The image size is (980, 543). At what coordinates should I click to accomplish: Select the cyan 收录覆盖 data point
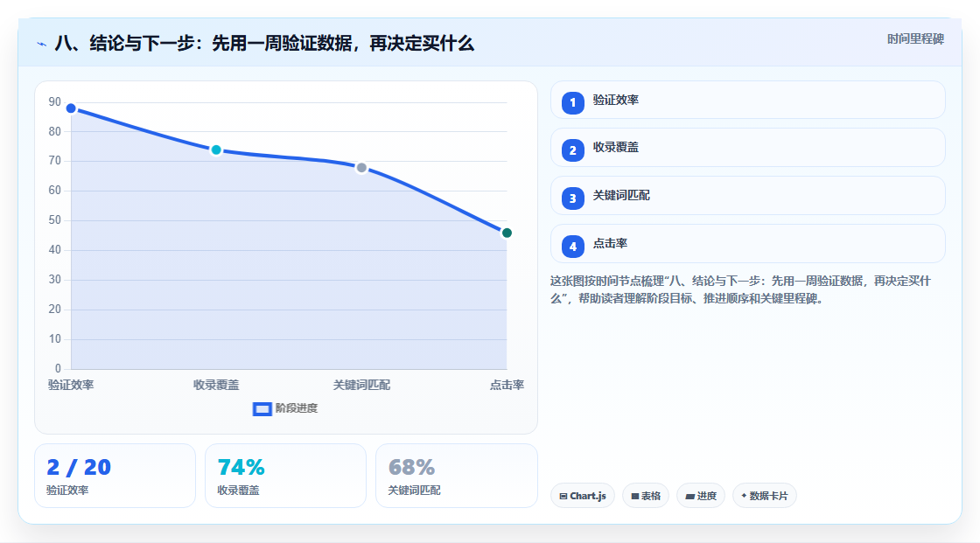(x=216, y=150)
